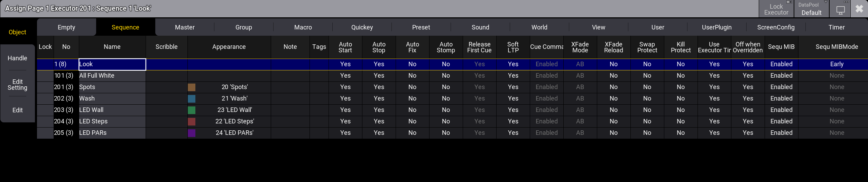
Task: Click the Timer tab
Action: [x=836, y=27]
